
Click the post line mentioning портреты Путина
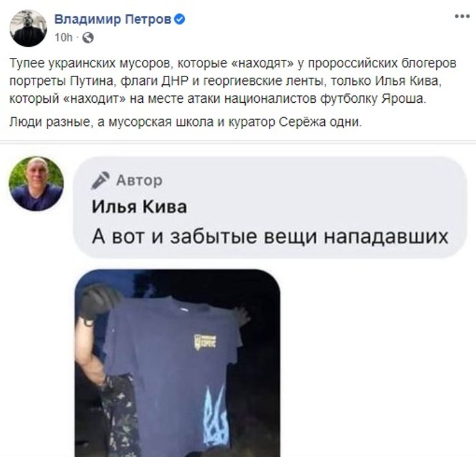coord(225,81)
